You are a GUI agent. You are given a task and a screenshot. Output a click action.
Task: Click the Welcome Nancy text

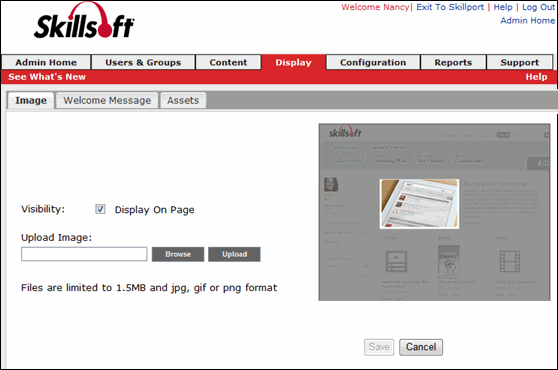coord(375,7)
